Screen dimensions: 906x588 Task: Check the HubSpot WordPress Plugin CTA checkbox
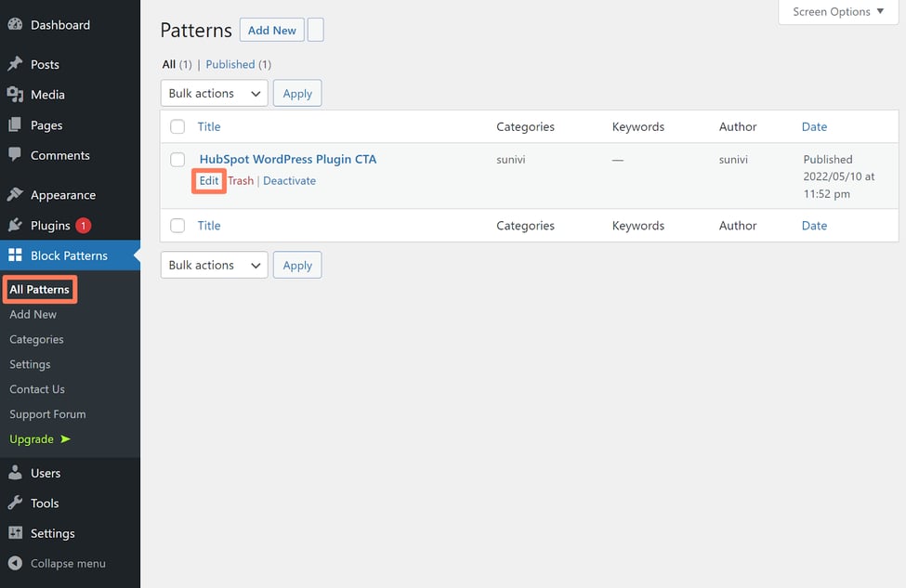point(177,160)
